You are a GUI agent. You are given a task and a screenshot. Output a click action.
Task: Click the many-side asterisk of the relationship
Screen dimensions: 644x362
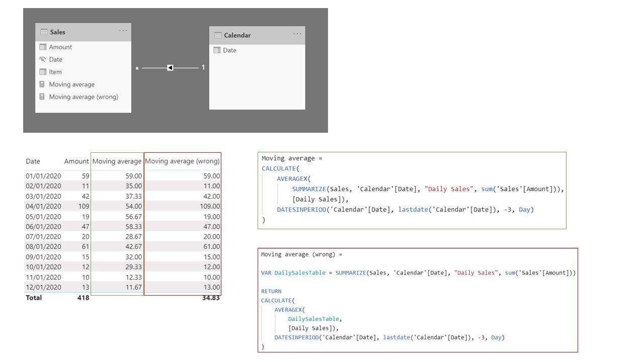137,69
